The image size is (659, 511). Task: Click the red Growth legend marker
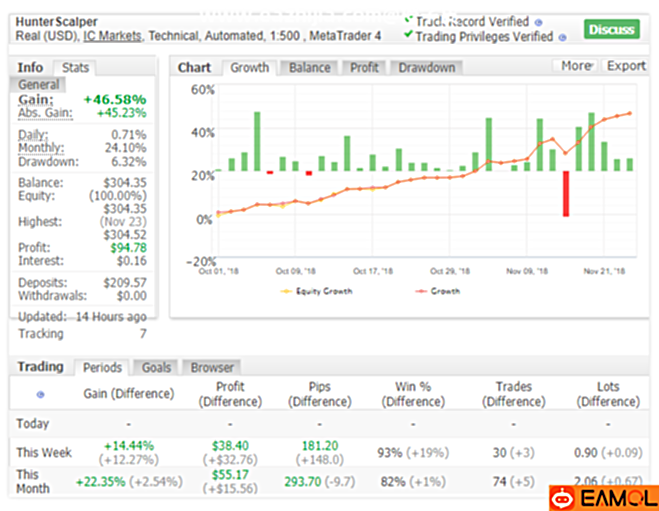click(x=422, y=292)
